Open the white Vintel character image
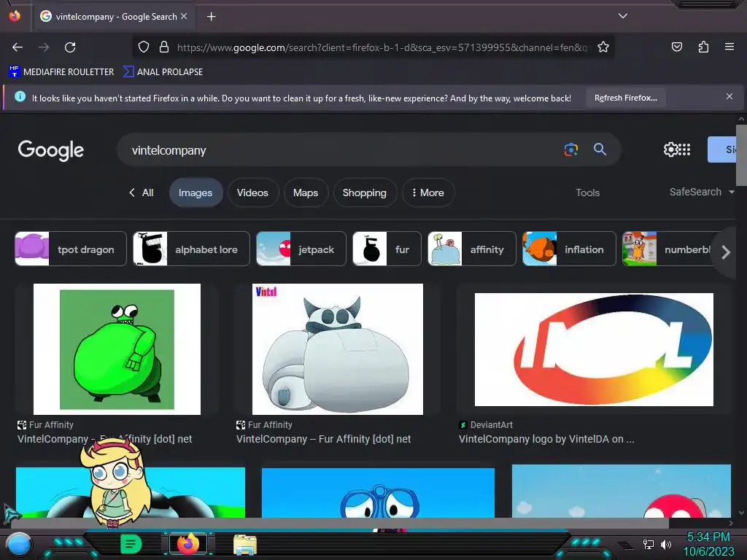The height and width of the screenshot is (560, 747). point(337,349)
